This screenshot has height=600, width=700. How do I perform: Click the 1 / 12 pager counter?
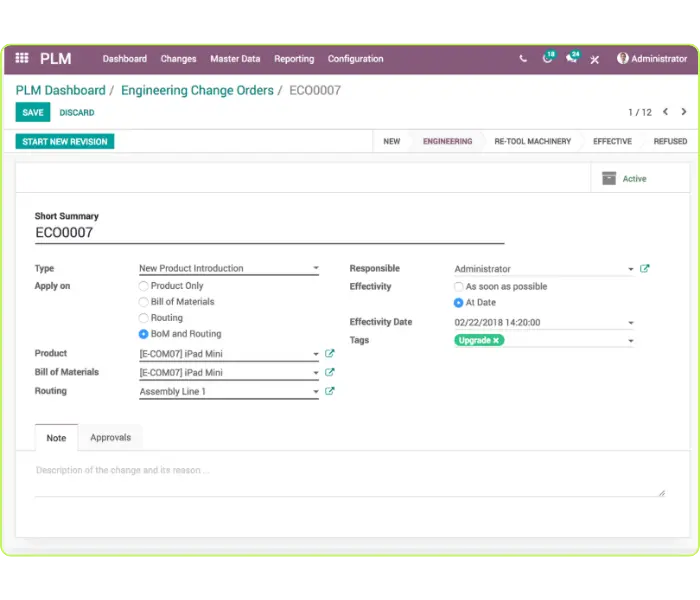[x=640, y=112]
